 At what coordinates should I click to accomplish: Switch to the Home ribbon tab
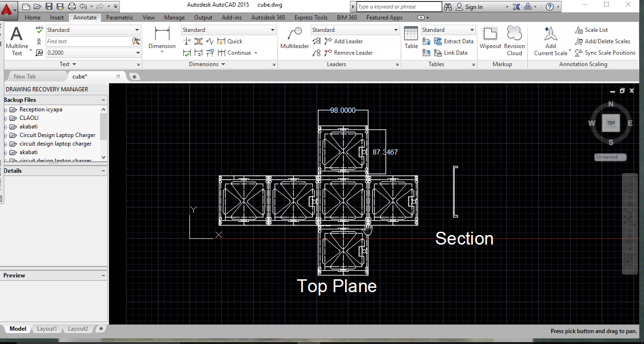coord(33,18)
